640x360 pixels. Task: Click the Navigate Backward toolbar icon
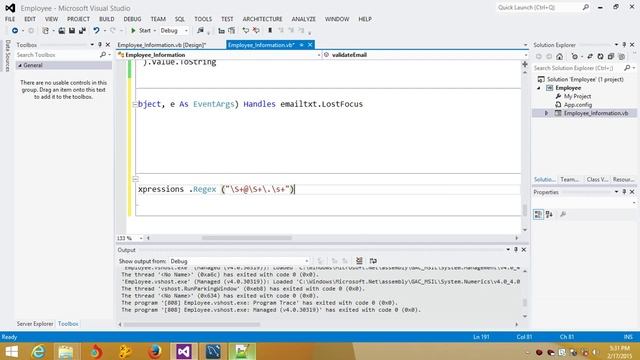pos(15,31)
